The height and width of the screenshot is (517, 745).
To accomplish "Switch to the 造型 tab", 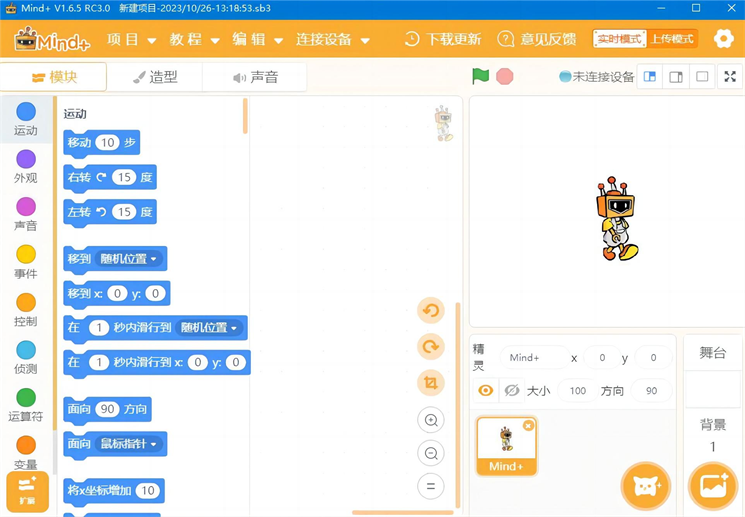I will click(155, 77).
